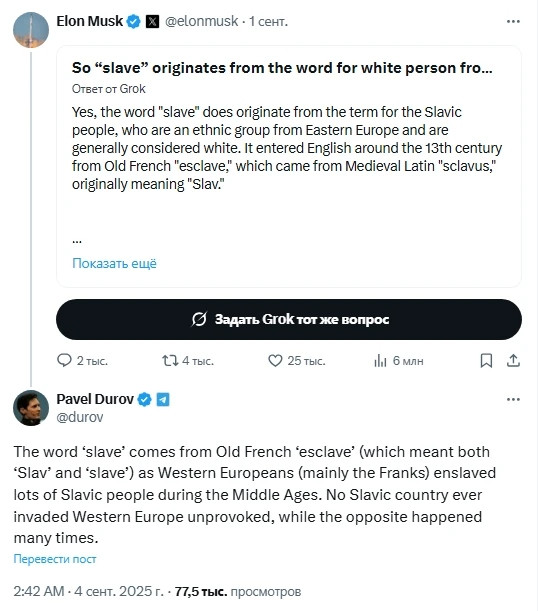This screenshot has width=538, height=611.
Task: Open the @durov handle link
Action: 80,417
